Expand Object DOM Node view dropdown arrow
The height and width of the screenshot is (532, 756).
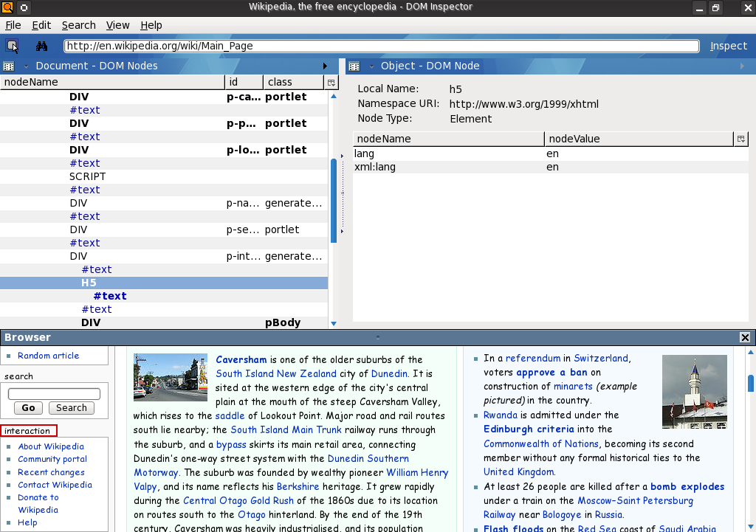click(371, 66)
